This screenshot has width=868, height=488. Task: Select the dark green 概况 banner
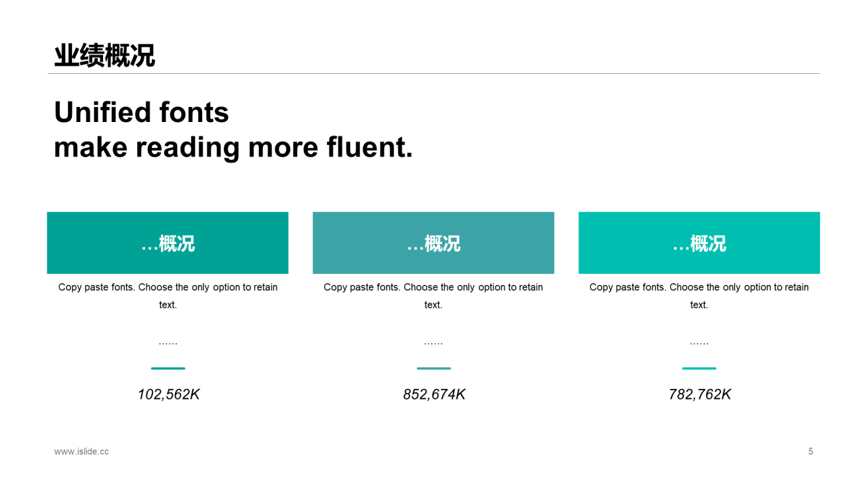pyautogui.click(x=167, y=243)
